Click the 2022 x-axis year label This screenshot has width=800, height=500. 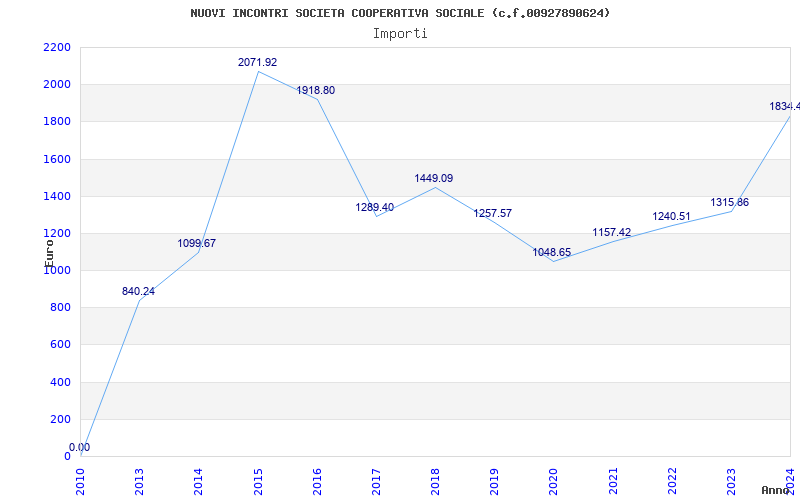coord(672,481)
